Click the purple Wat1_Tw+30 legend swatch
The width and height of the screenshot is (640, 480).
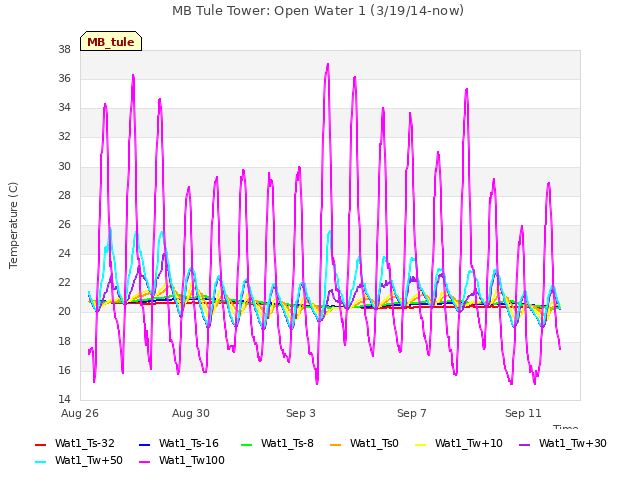pyautogui.click(x=524, y=444)
